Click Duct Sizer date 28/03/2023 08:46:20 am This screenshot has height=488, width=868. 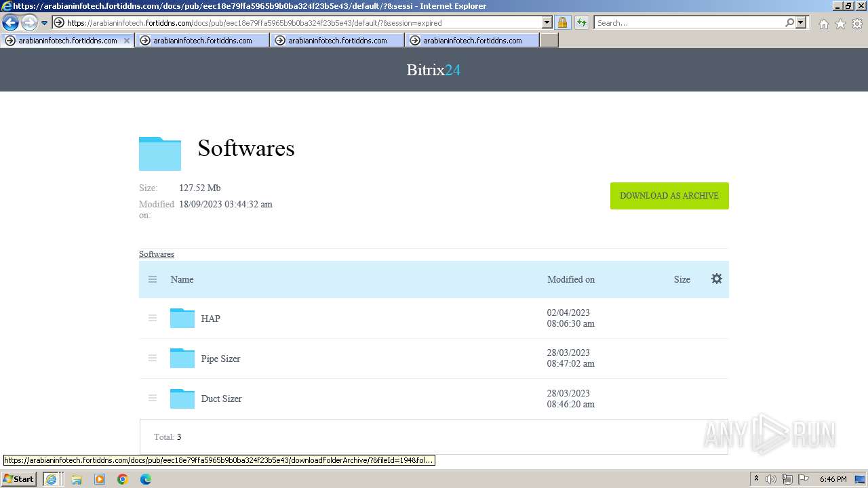click(x=571, y=399)
